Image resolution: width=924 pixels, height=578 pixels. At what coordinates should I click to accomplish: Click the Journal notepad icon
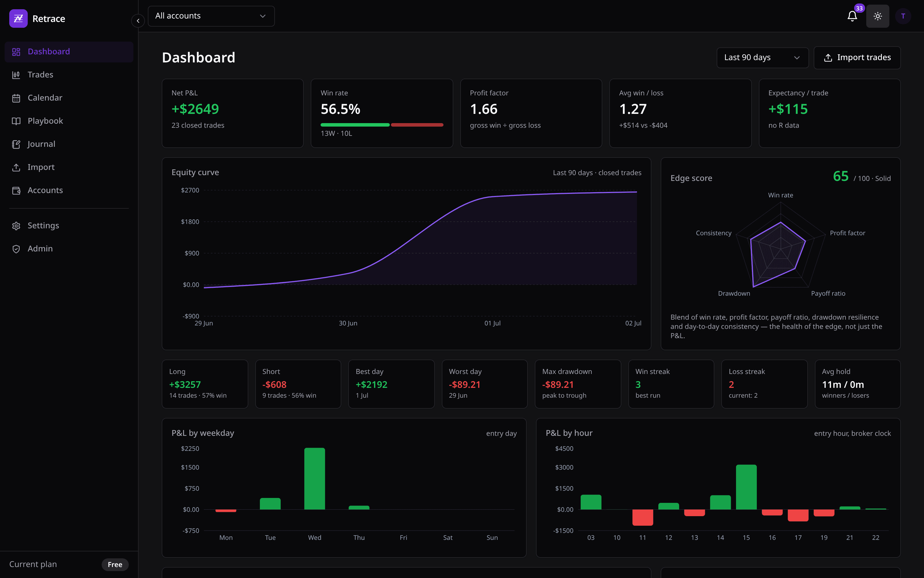[x=16, y=144]
